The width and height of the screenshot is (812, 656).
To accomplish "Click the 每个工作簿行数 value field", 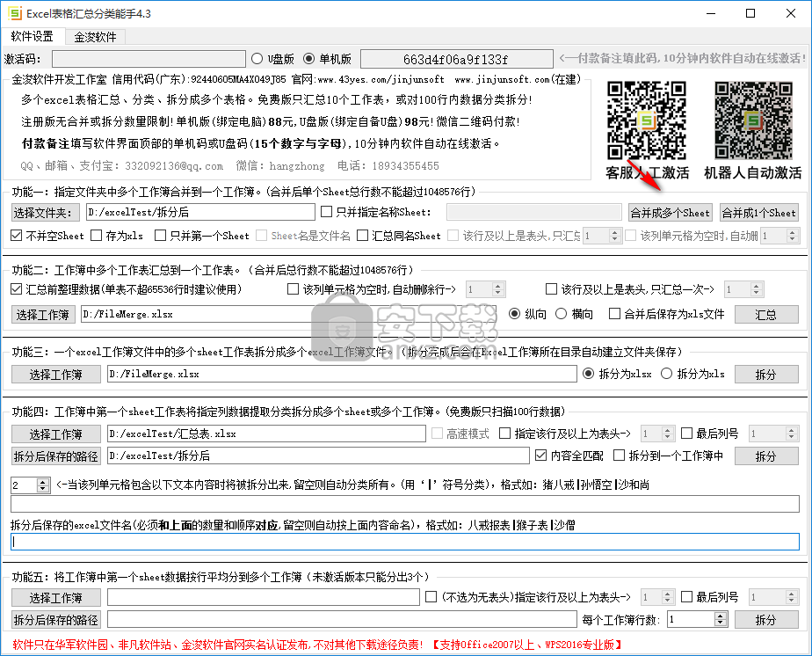I will pos(691,619).
